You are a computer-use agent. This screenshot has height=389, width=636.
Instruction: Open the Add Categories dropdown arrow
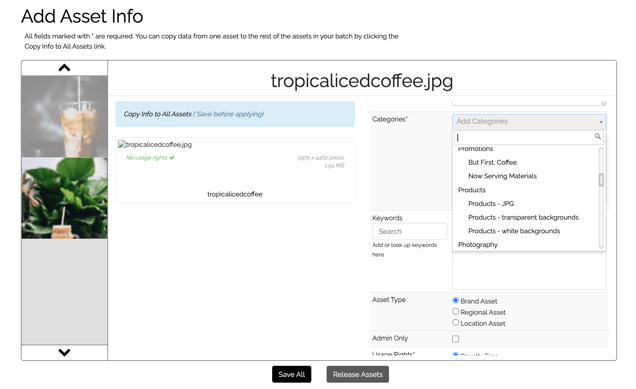601,122
